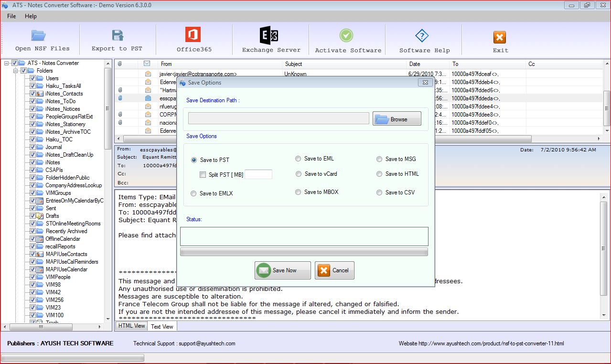Choose the Save to MBOX radio button
Viewport: 611px width, 364px height.
click(x=298, y=192)
